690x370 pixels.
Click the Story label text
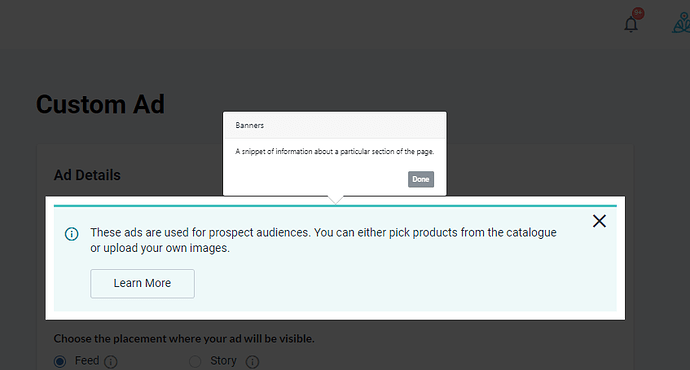223,361
